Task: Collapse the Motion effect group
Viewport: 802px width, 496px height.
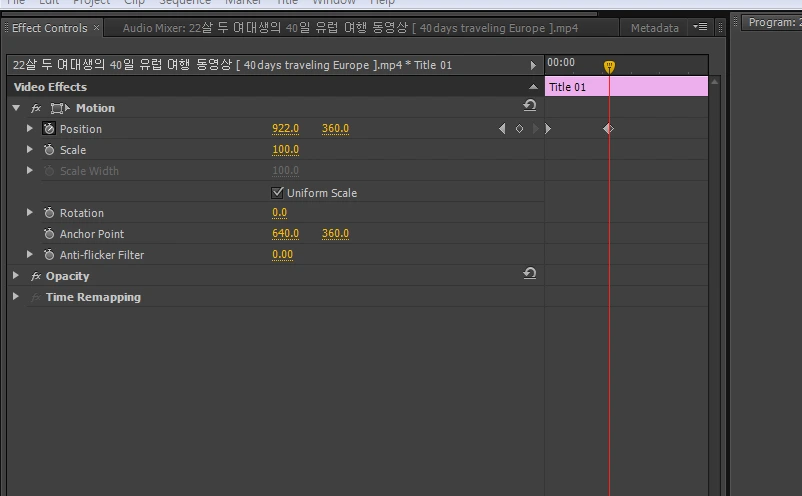Action: (x=16, y=108)
